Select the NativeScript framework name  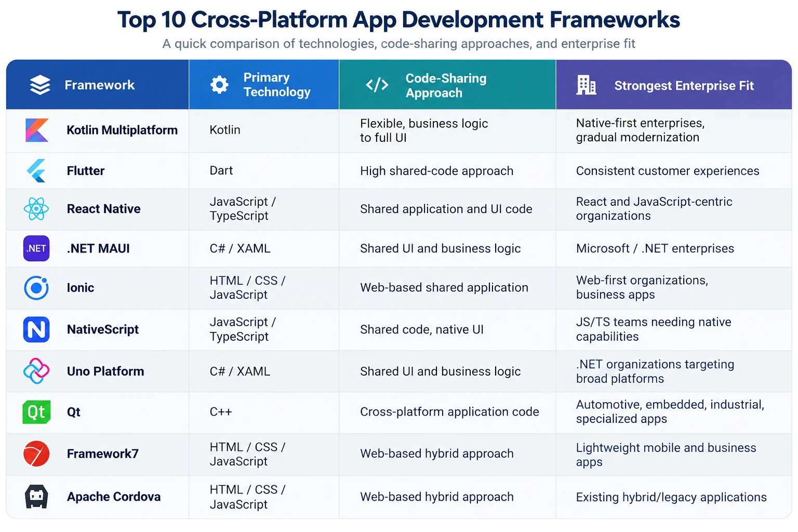coord(103,329)
